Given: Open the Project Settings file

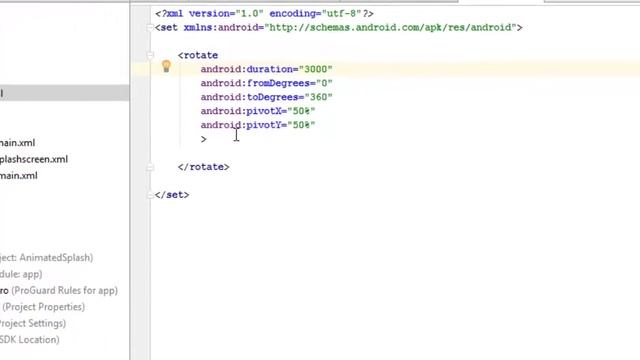Looking at the screenshot, I should point(33,323).
